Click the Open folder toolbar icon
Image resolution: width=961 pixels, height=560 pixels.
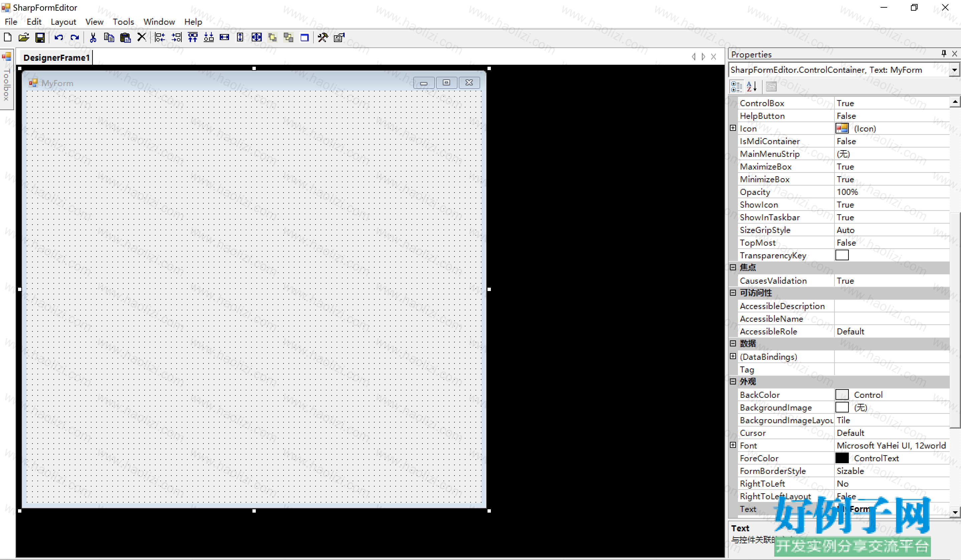[24, 37]
